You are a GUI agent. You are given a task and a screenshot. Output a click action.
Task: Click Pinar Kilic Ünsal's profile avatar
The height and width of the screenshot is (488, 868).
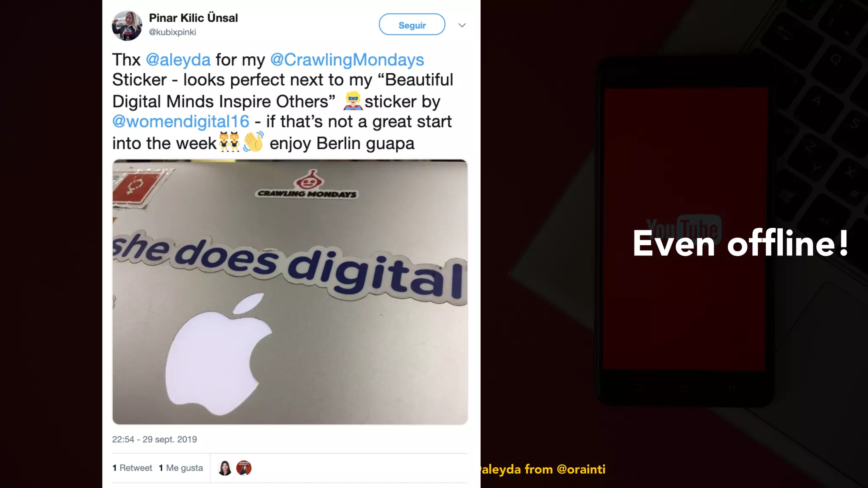(x=127, y=25)
